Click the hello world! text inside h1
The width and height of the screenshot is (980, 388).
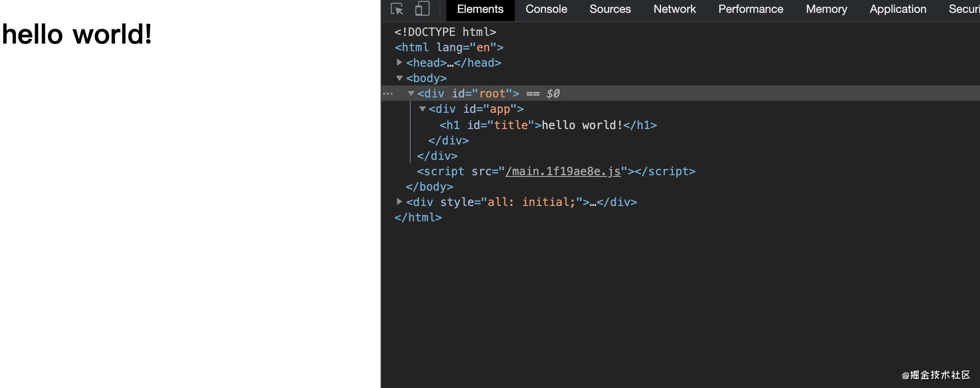[582, 125]
